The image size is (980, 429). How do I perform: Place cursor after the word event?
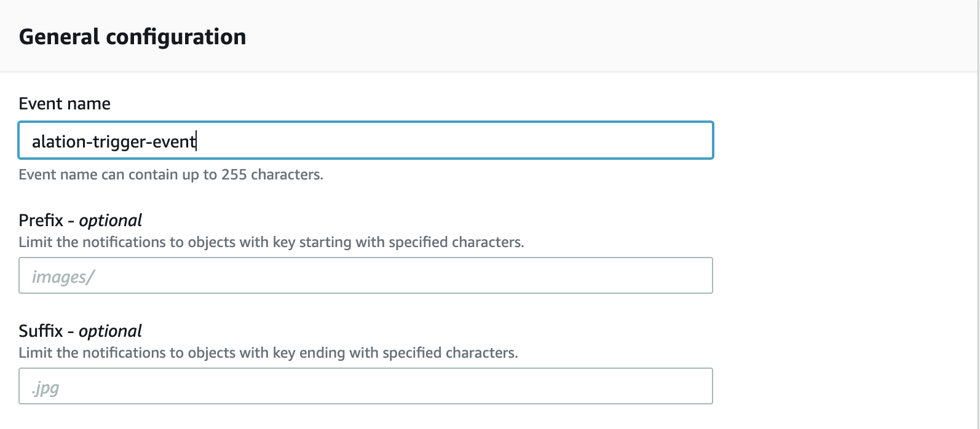tap(196, 142)
